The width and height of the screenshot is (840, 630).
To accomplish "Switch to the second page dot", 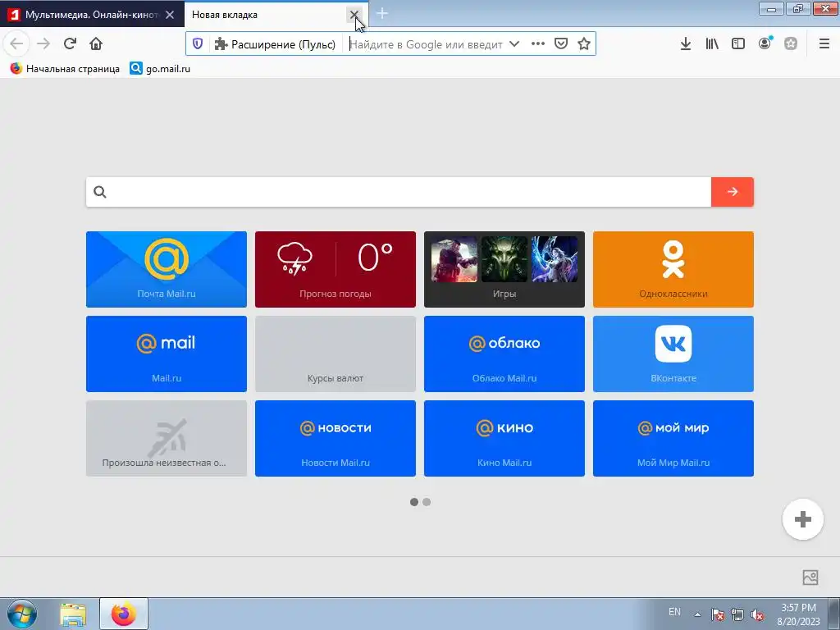I will (x=427, y=502).
